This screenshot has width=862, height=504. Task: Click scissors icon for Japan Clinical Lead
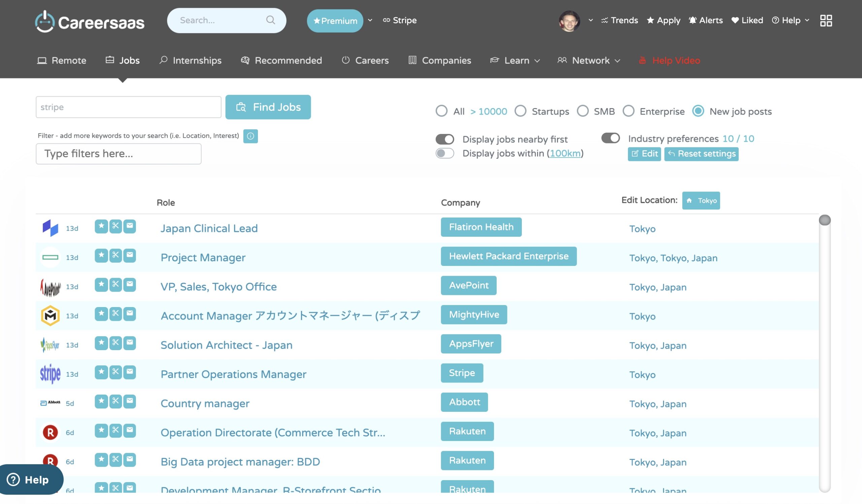coord(115,226)
